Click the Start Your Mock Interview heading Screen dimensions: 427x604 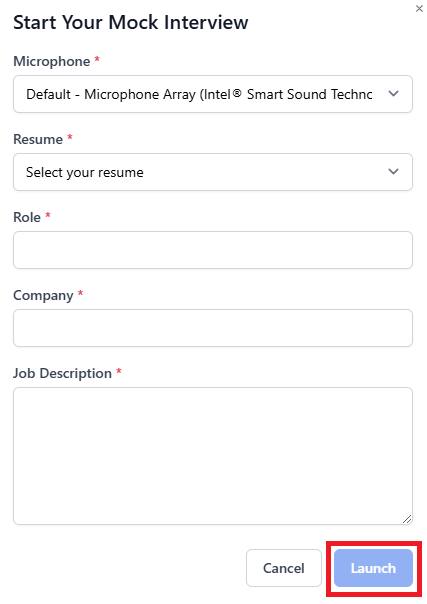[131, 22]
